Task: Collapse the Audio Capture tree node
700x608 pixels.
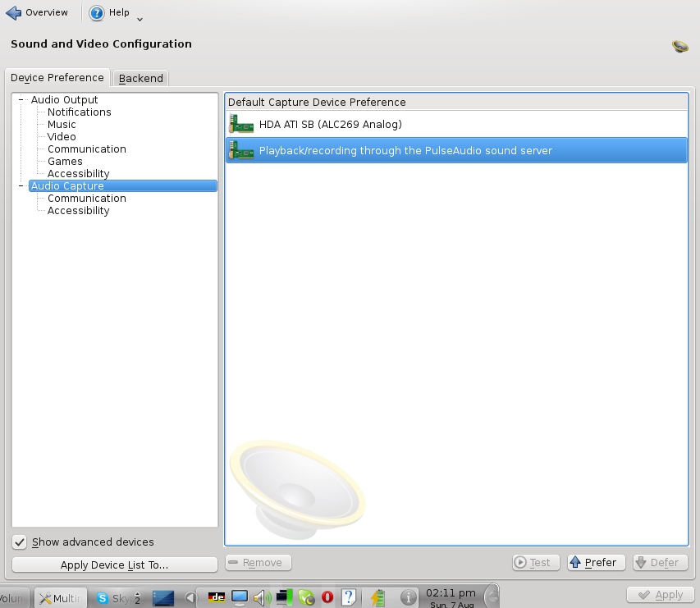Action: 21,186
